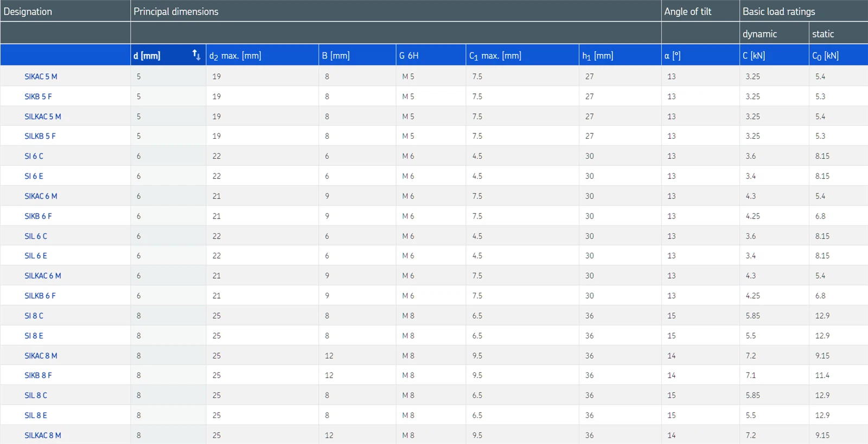868x444 pixels.
Task: Sort by d2 max. [mm] column header
Action: coord(235,56)
